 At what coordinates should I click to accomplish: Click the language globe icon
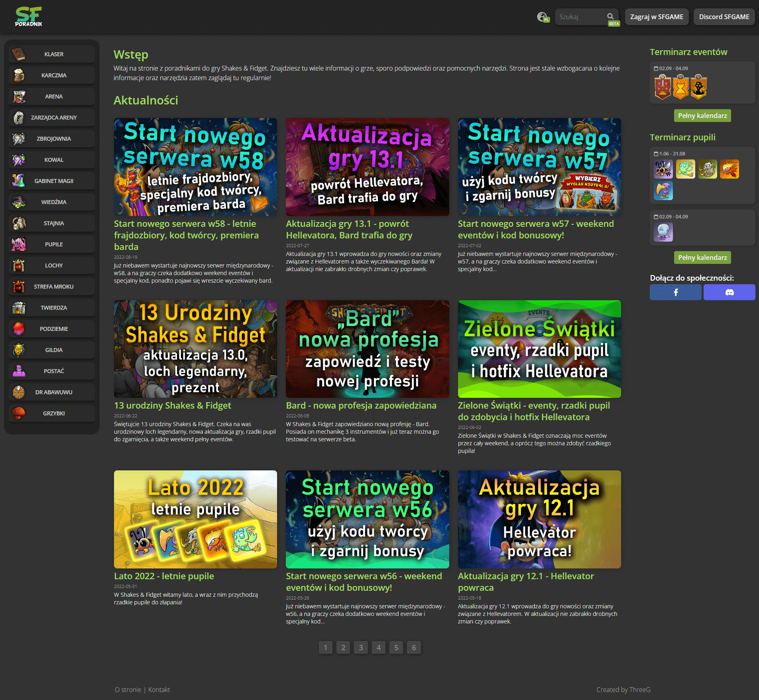click(x=543, y=17)
